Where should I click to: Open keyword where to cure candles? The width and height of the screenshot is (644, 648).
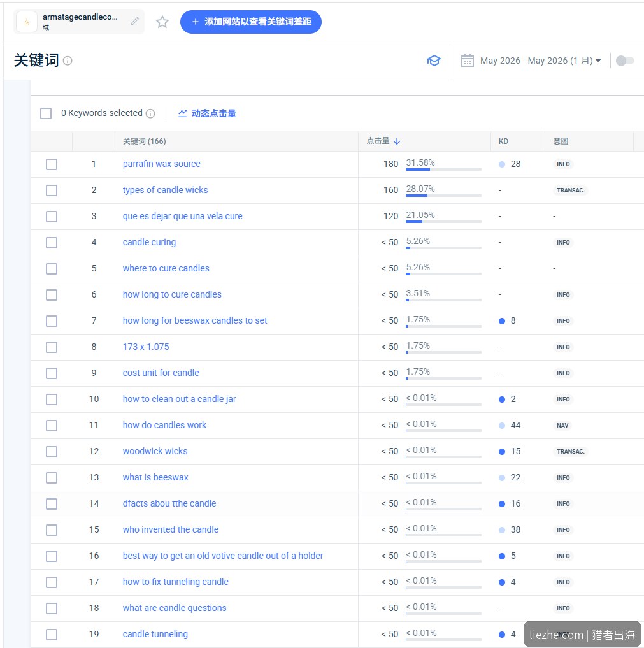pos(166,269)
